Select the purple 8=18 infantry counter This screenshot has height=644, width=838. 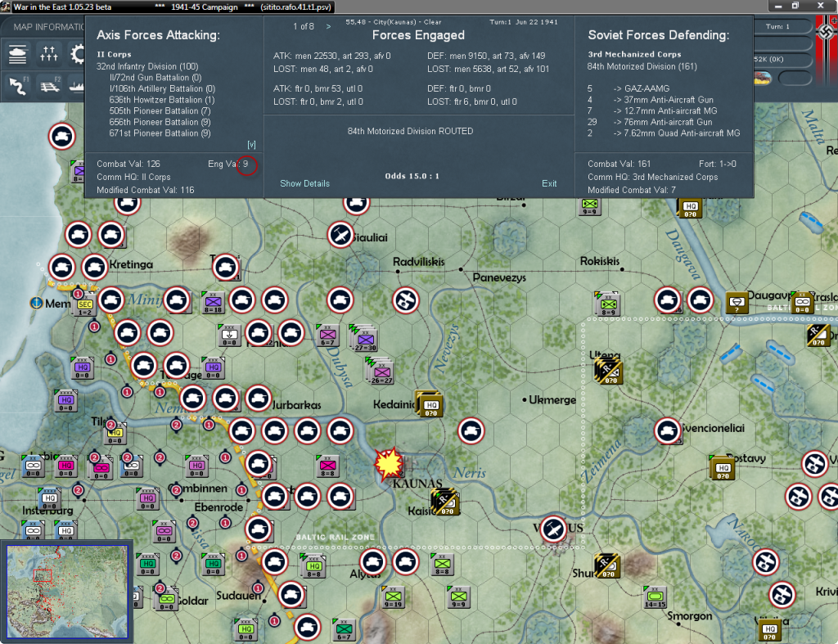(x=214, y=303)
